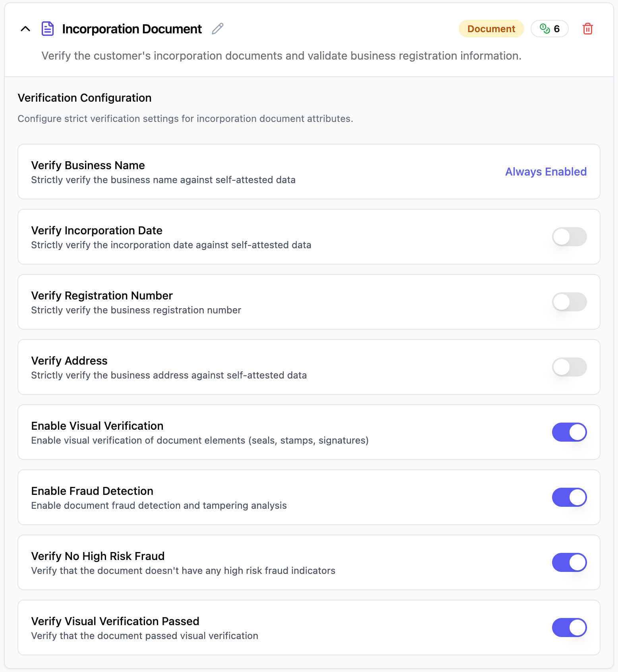Turn off the Enable Fraud Detection toggle
618x672 pixels.
[x=569, y=497]
